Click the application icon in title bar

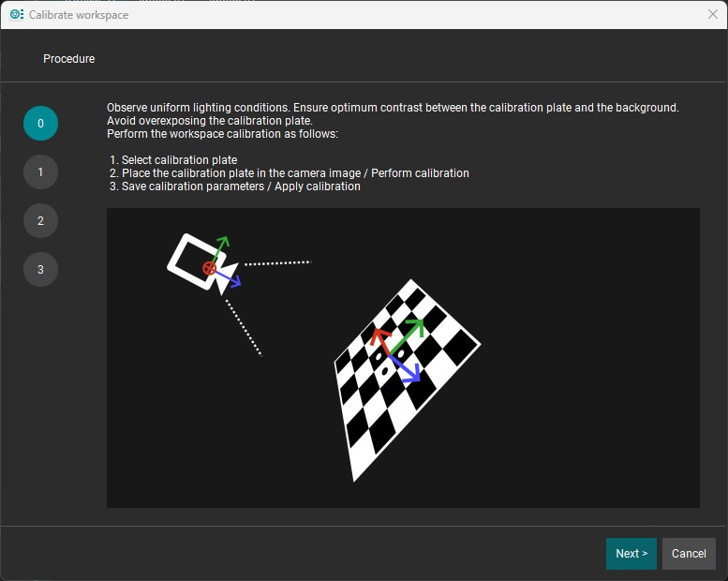[x=16, y=14]
